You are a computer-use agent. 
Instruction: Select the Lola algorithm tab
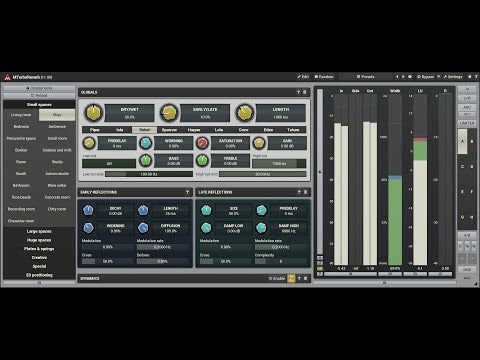coord(219,130)
